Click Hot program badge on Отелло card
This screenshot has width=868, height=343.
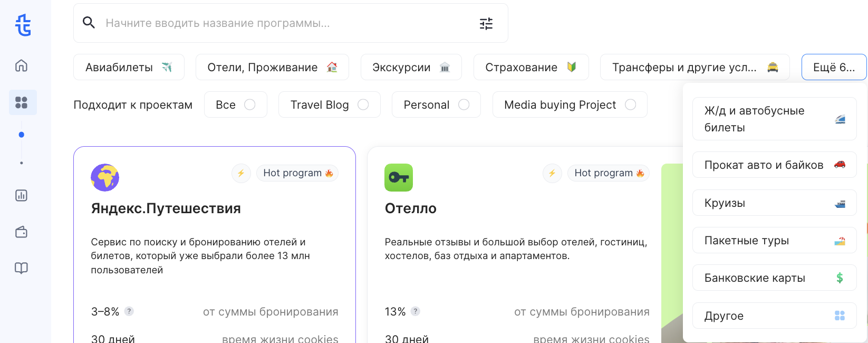tap(609, 173)
